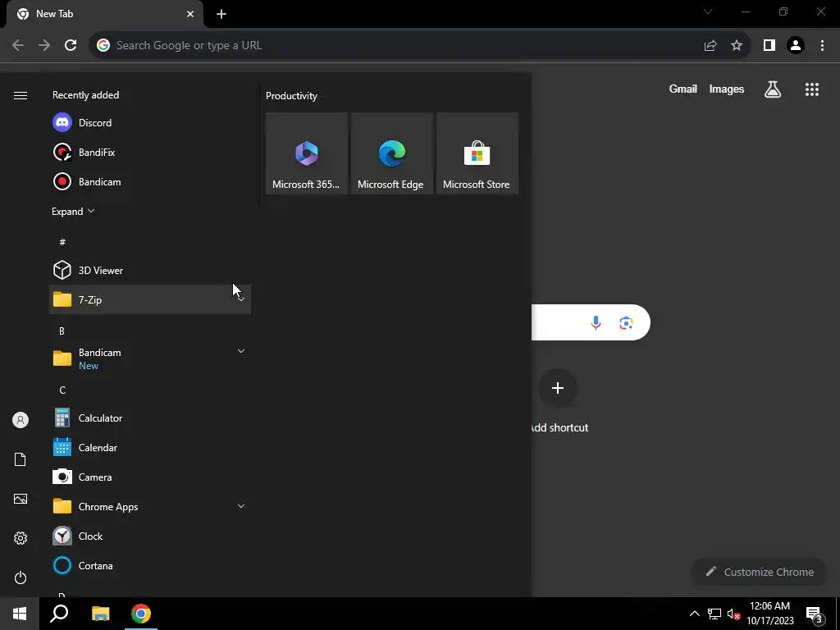840x630 pixels.
Task: Click the Windows Start button
Action: [20, 614]
